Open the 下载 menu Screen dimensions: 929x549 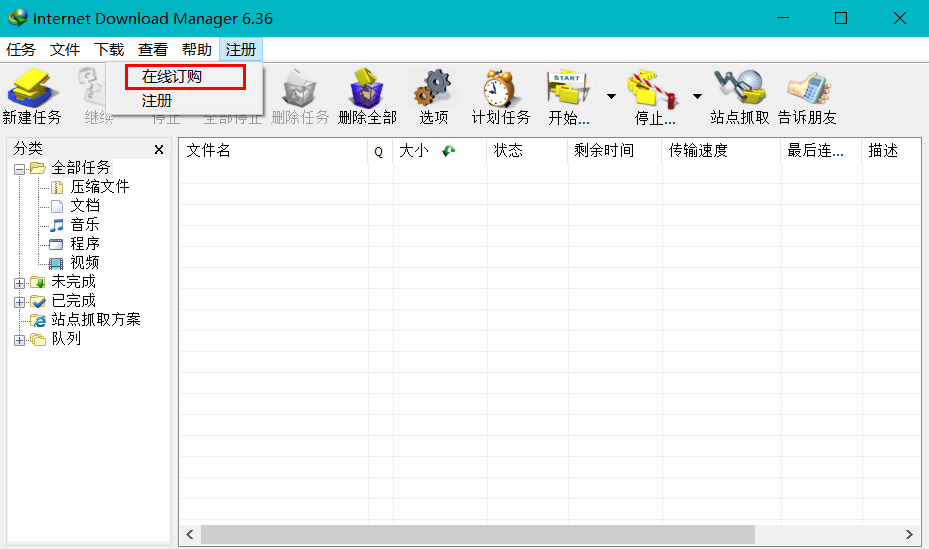pos(109,50)
